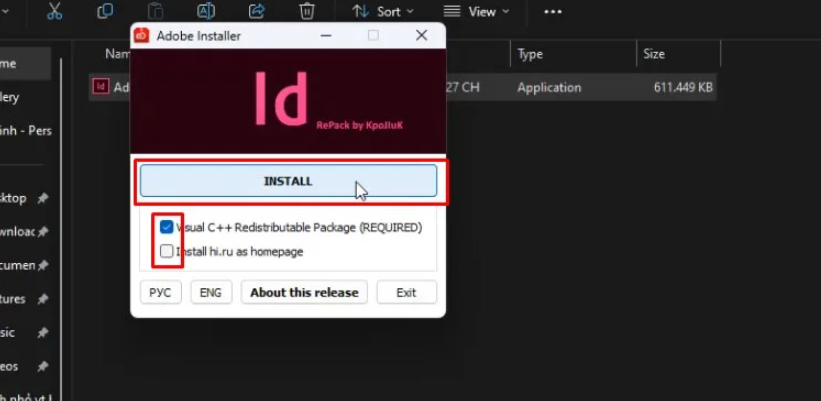Click the Exit button in installer
Viewport: 821px width, 401px height.
pos(406,292)
